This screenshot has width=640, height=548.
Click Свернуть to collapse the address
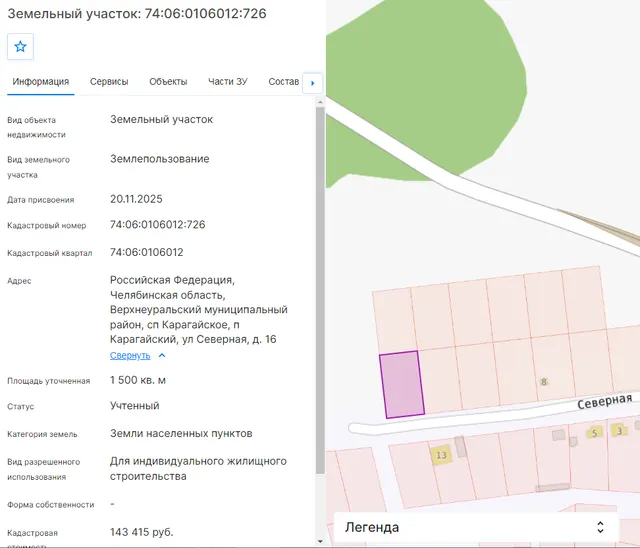(130, 355)
